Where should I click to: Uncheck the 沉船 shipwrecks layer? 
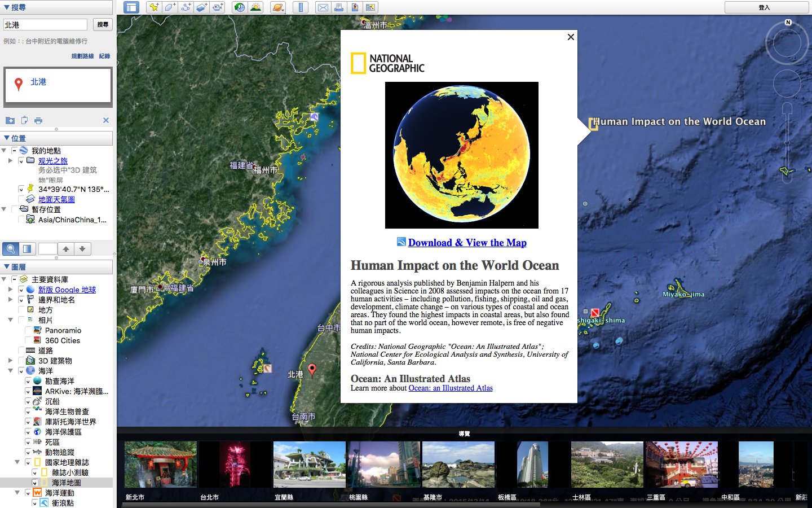tap(28, 401)
